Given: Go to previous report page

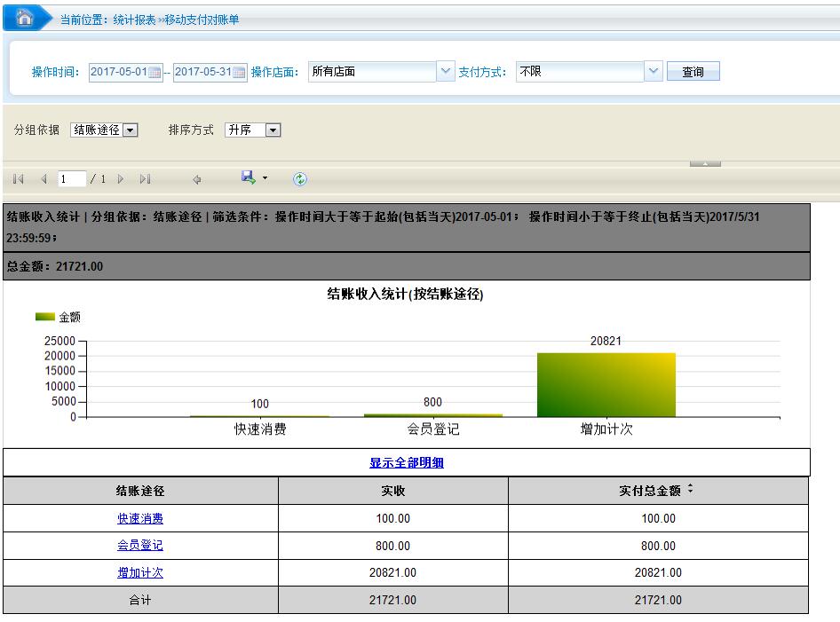Looking at the screenshot, I should point(44,179).
